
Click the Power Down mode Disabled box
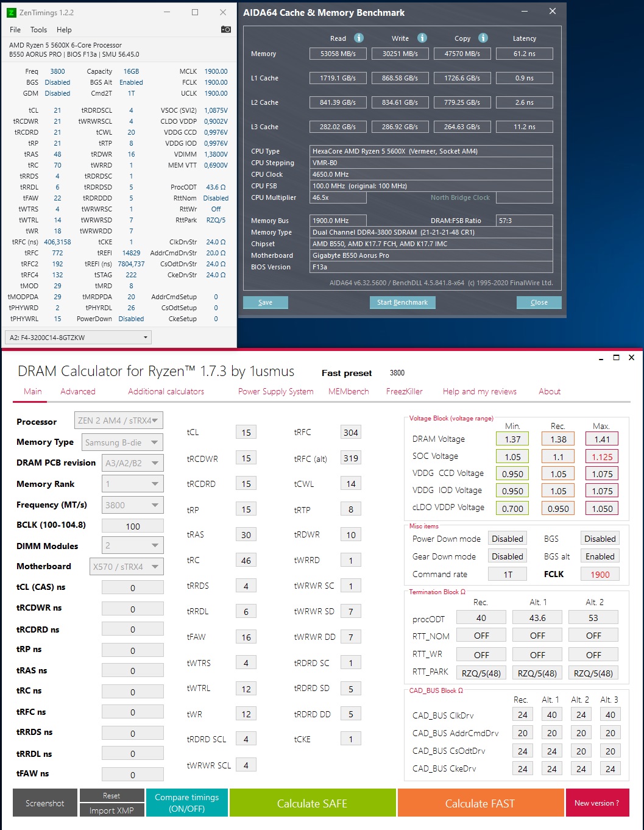508,539
